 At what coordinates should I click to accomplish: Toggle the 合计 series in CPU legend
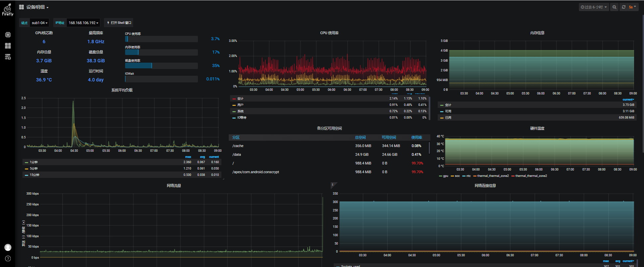click(x=240, y=98)
